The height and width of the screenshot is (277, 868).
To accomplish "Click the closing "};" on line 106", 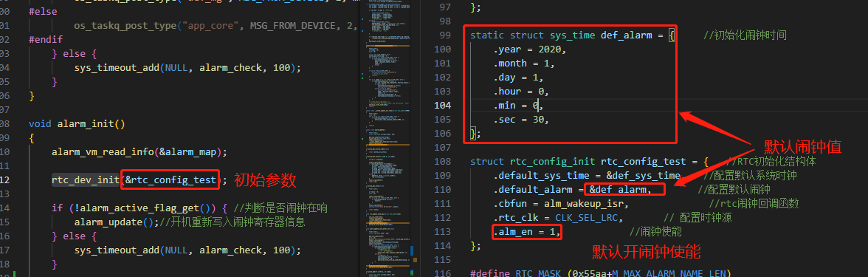I will (475, 133).
